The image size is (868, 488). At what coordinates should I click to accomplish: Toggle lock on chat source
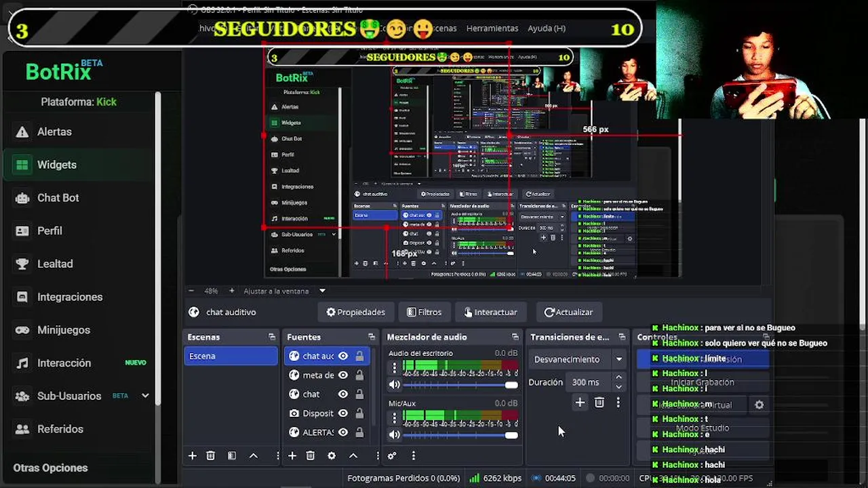(359, 394)
